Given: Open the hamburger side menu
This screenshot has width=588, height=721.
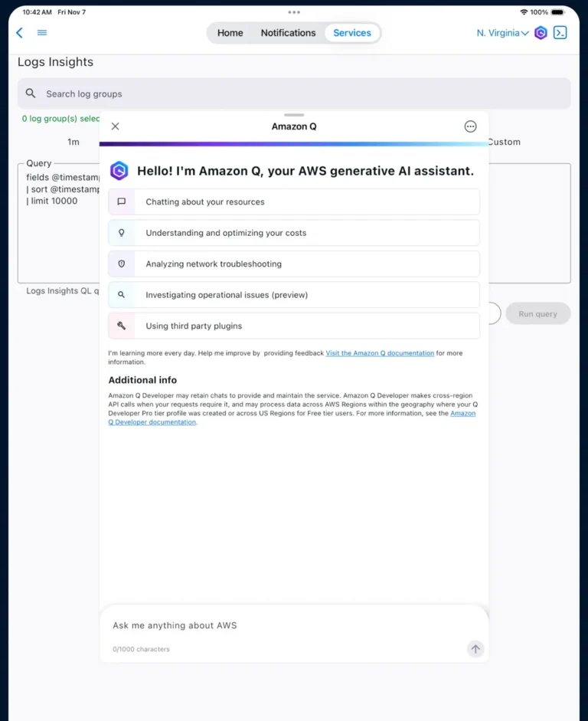Looking at the screenshot, I should [x=42, y=33].
